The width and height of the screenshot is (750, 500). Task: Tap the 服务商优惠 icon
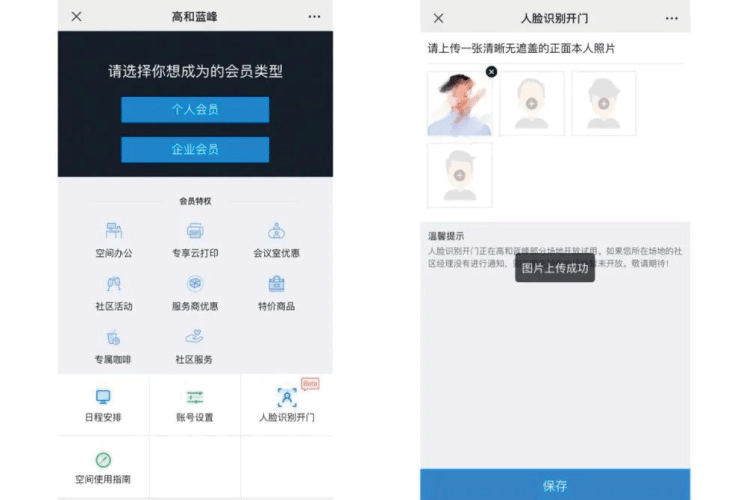(x=195, y=285)
